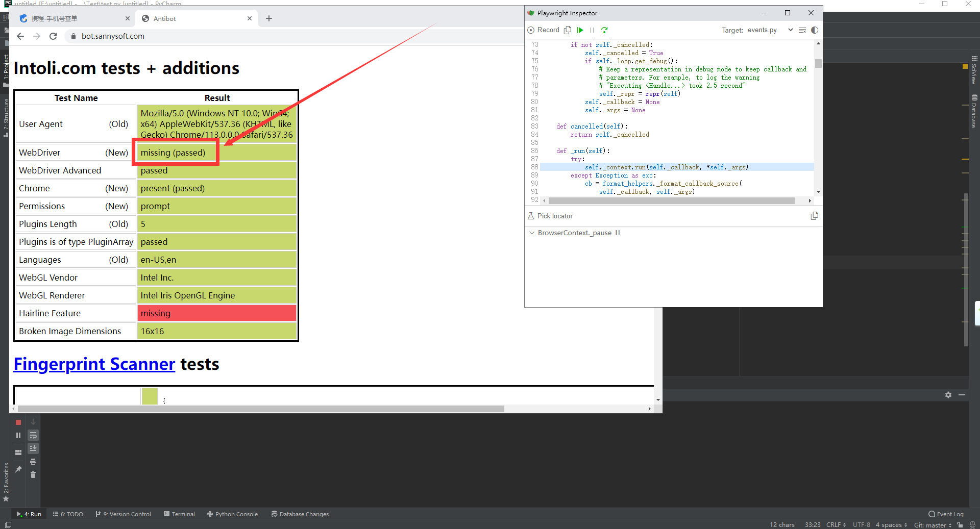Screen dimensions: 980x529
Task: Click the browser address bar URL
Action: pyautogui.click(x=113, y=36)
